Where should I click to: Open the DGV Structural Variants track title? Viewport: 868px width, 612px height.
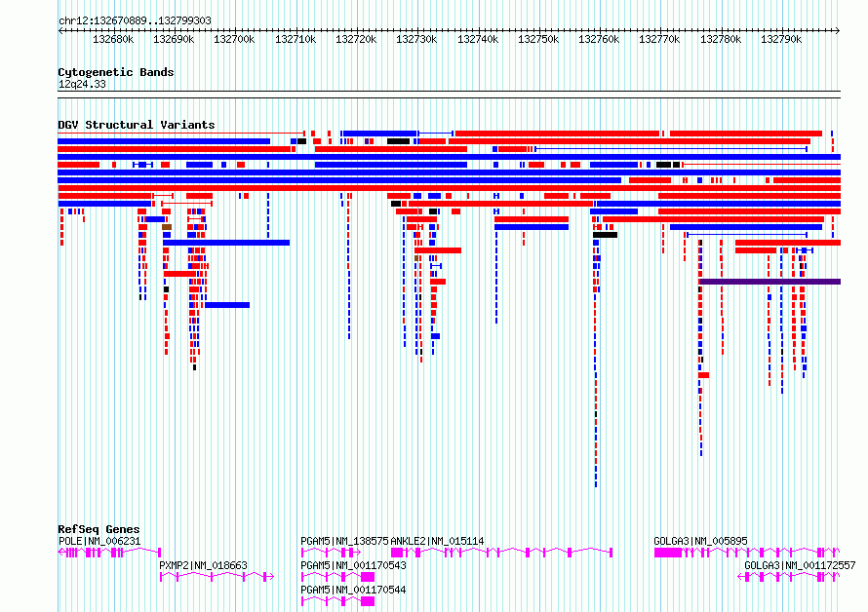(x=137, y=125)
